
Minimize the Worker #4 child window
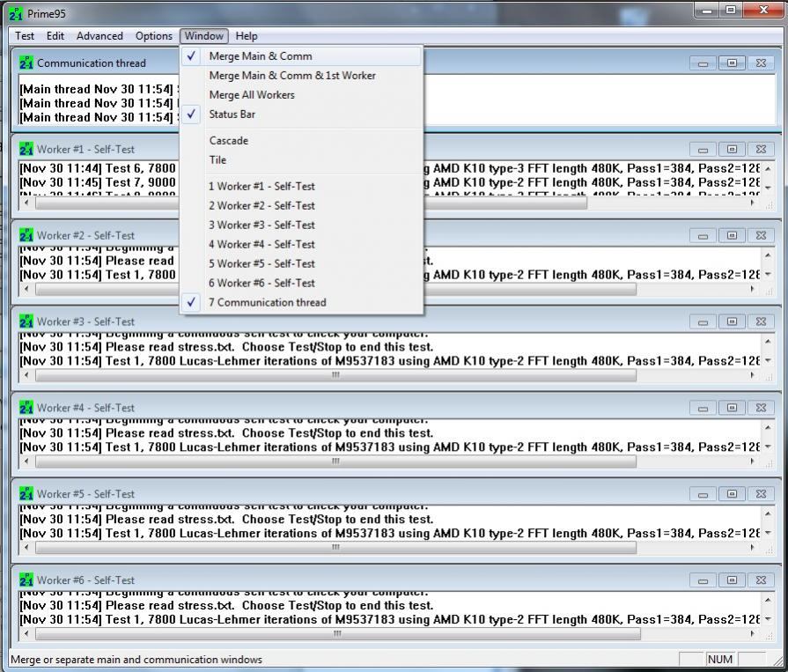click(703, 408)
